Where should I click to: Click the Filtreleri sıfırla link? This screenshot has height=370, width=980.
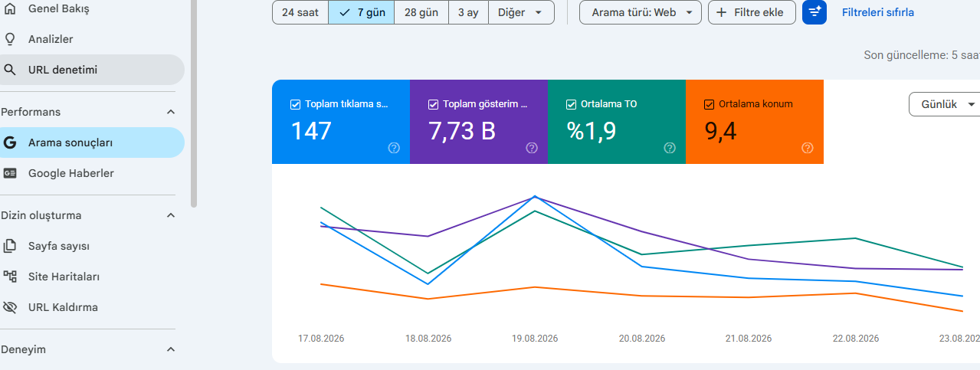(878, 12)
